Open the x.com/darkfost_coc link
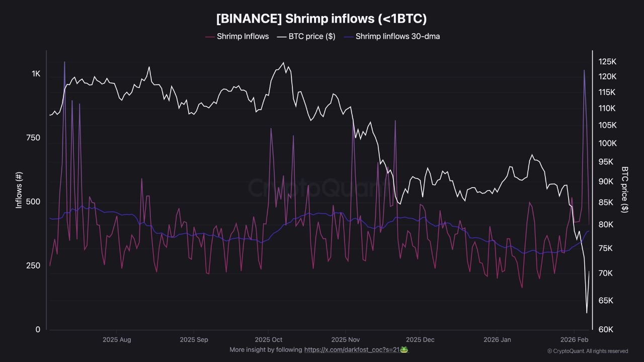This screenshot has height=362, width=644. (352, 349)
